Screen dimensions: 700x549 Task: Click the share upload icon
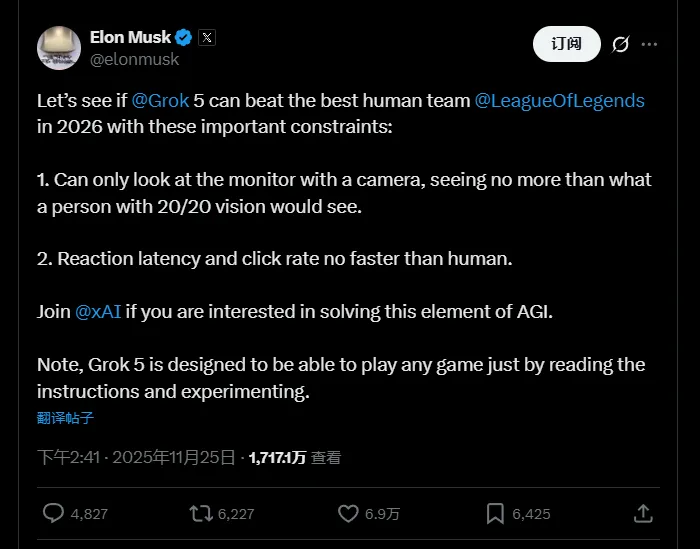644,513
